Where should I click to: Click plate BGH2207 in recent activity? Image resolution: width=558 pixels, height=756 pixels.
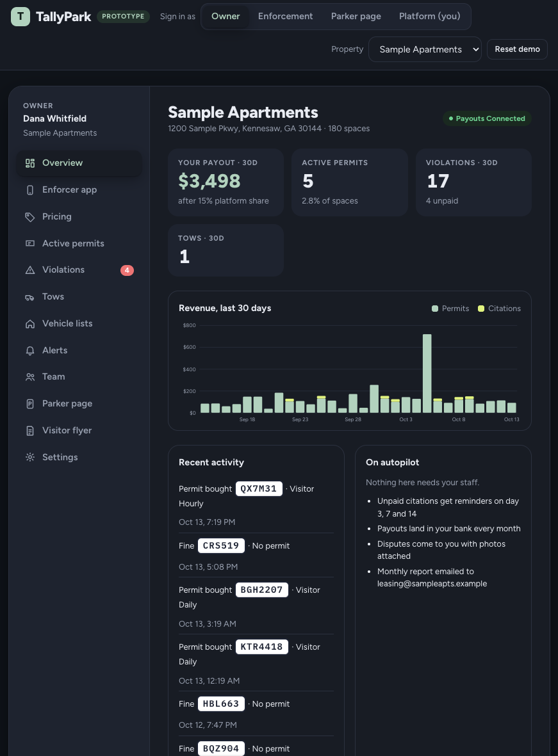coord(261,590)
